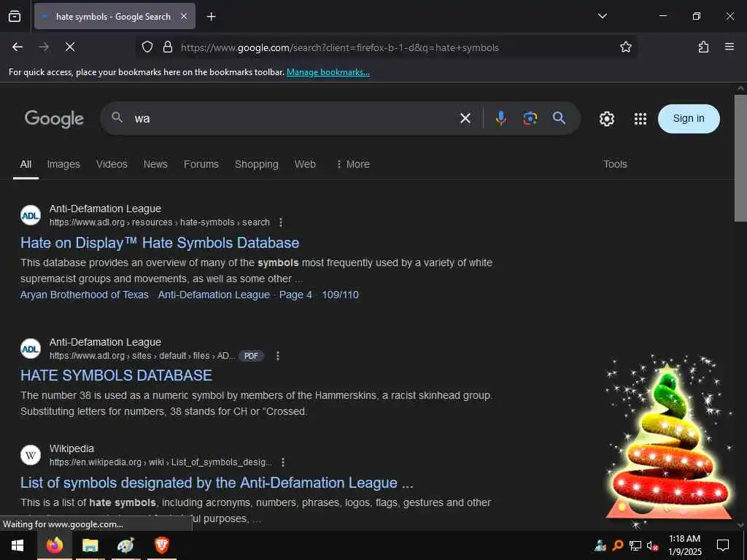Open Google quick settings gear
Viewport: 747px width, 560px height.
click(x=606, y=119)
